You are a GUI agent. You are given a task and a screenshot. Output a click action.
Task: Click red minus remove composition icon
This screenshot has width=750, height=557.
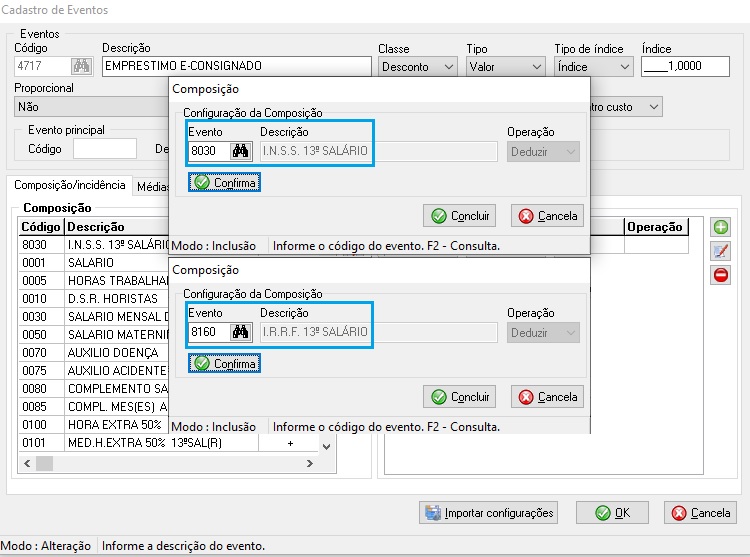(720, 275)
